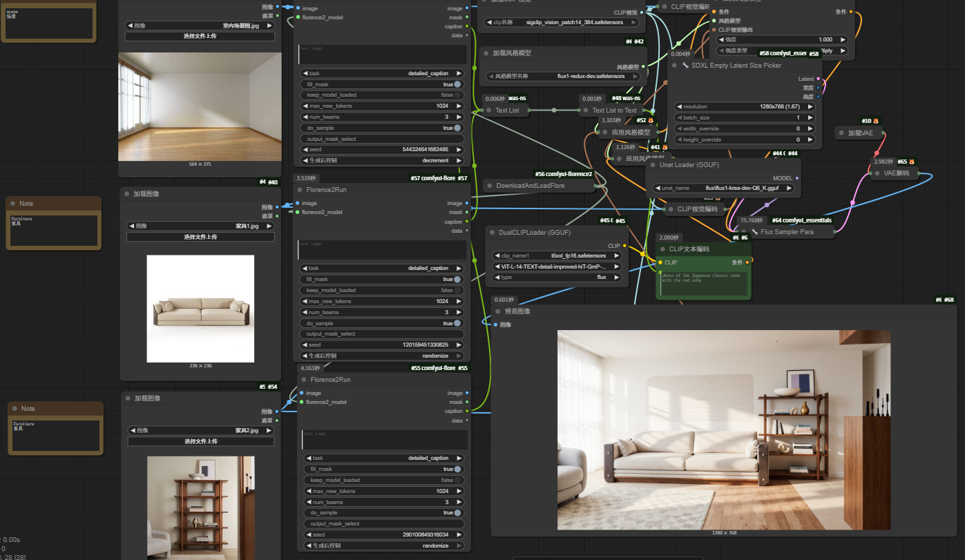Click the caption output port of Florence2Run #57
Viewport: 965px width, 560px height.
pos(467,222)
